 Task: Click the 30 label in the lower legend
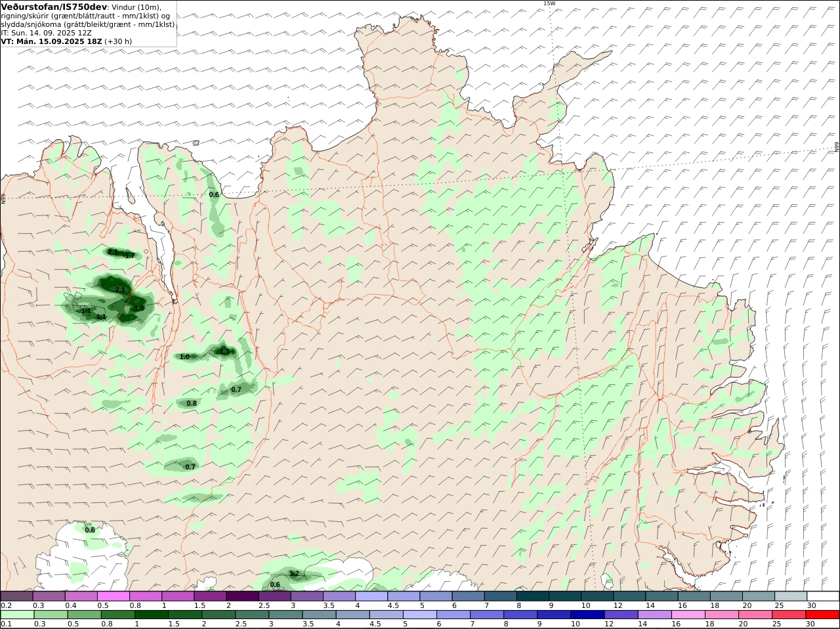[x=810, y=624]
